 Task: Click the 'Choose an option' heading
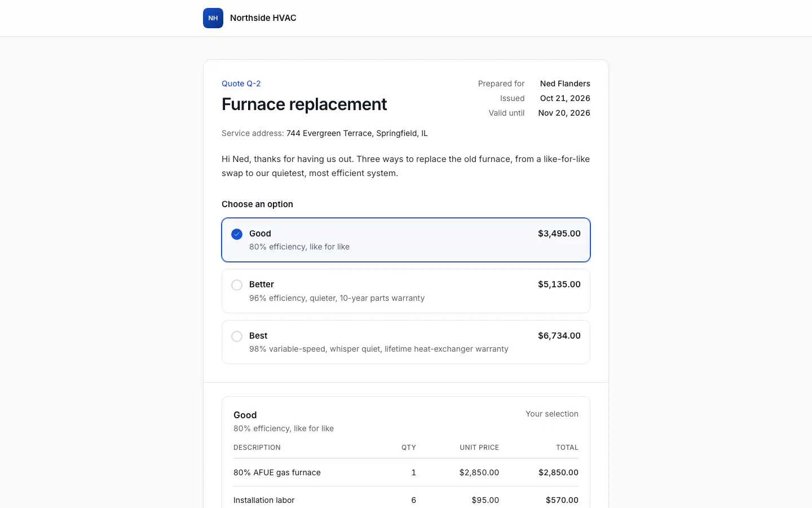257,204
